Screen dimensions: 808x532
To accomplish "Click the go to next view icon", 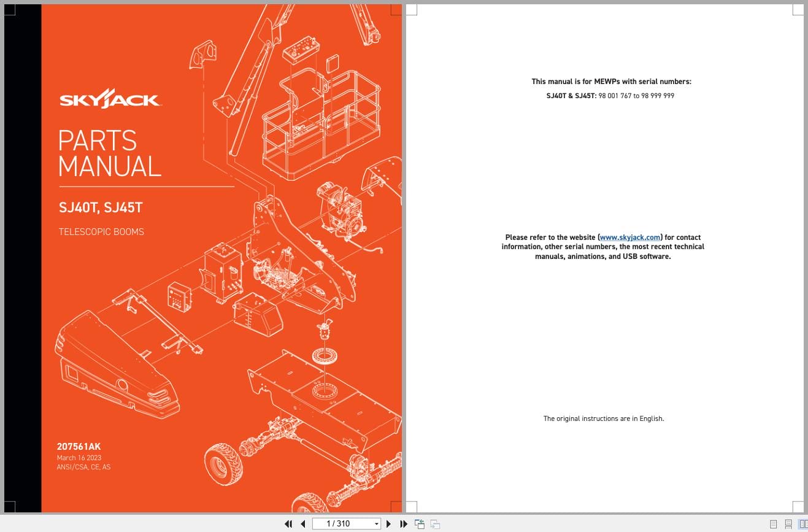I will pos(435,523).
